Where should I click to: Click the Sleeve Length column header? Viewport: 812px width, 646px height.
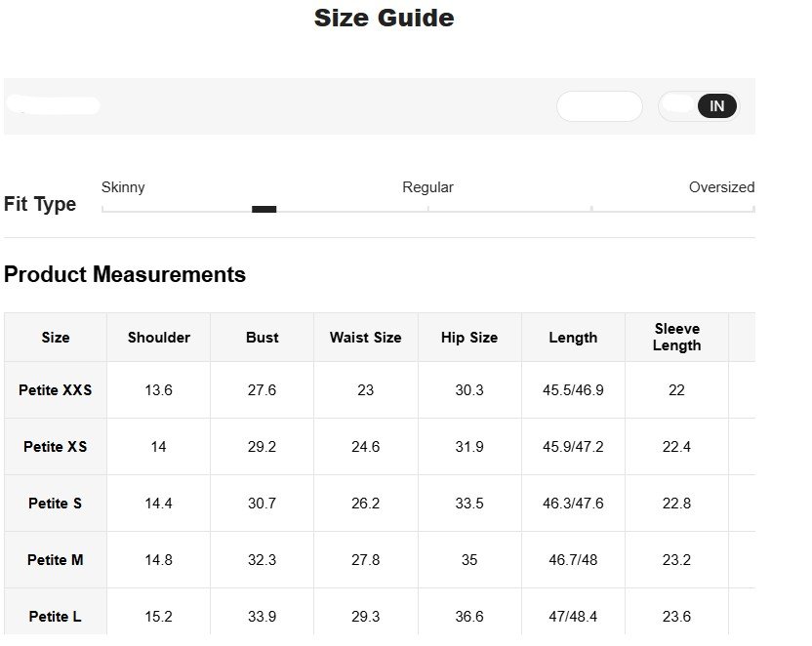coord(676,337)
